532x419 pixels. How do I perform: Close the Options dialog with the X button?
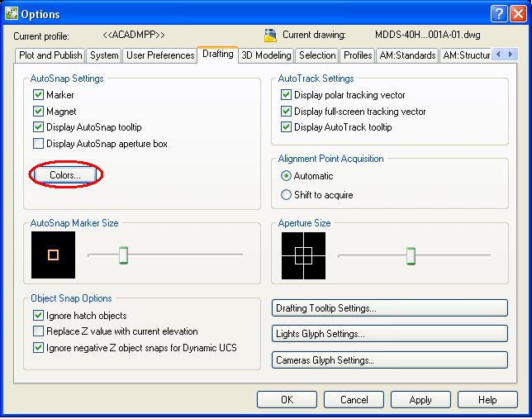(x=519, y=14)
